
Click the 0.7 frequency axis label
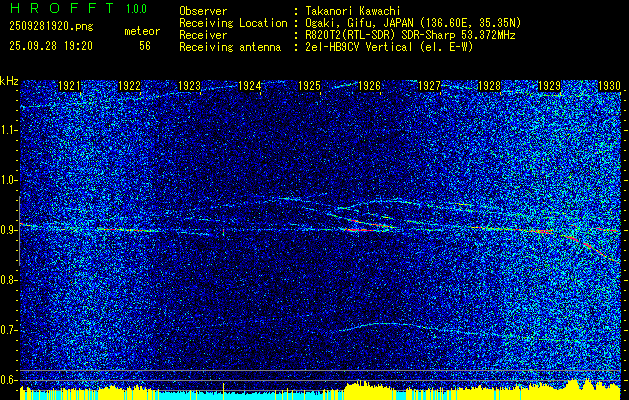pos(8,330)
